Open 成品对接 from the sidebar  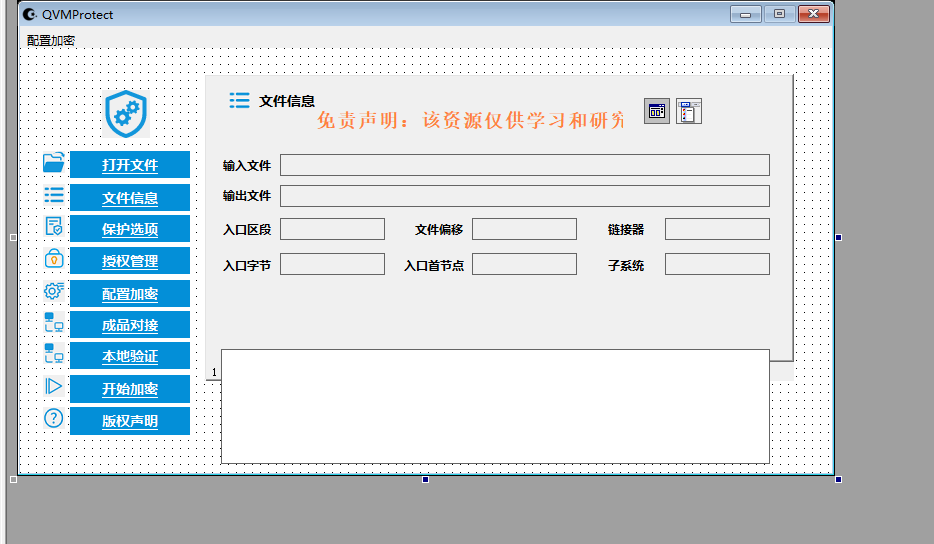pos(130,325)
